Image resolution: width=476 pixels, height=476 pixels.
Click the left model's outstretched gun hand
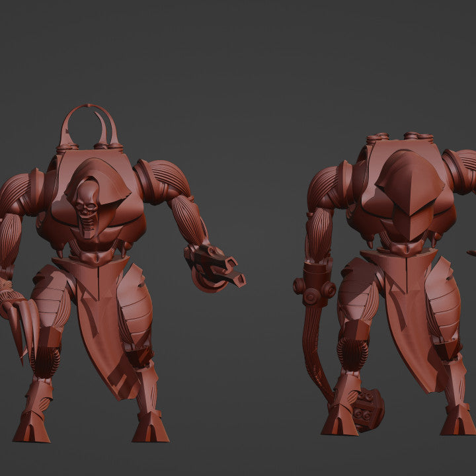215,268
